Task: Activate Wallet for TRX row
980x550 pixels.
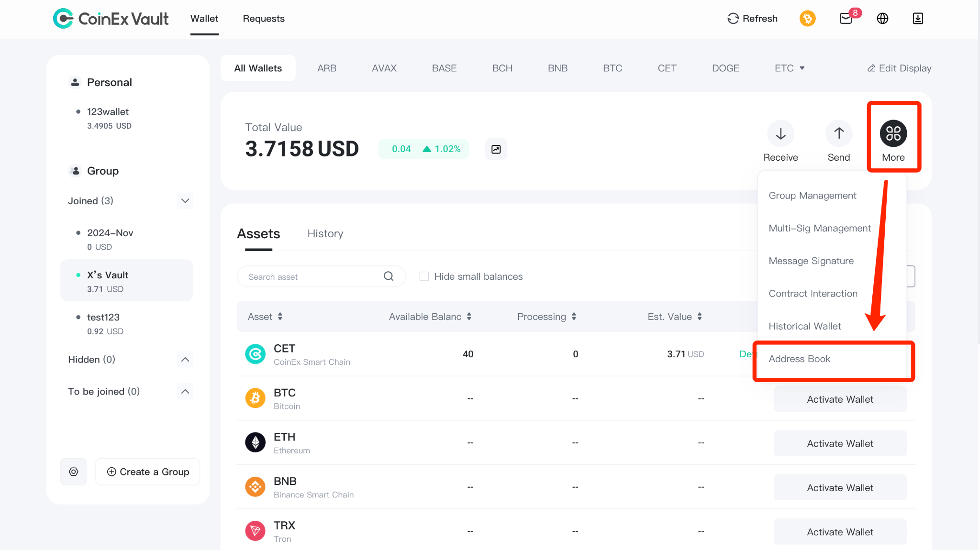Action: tap(840, 532)
